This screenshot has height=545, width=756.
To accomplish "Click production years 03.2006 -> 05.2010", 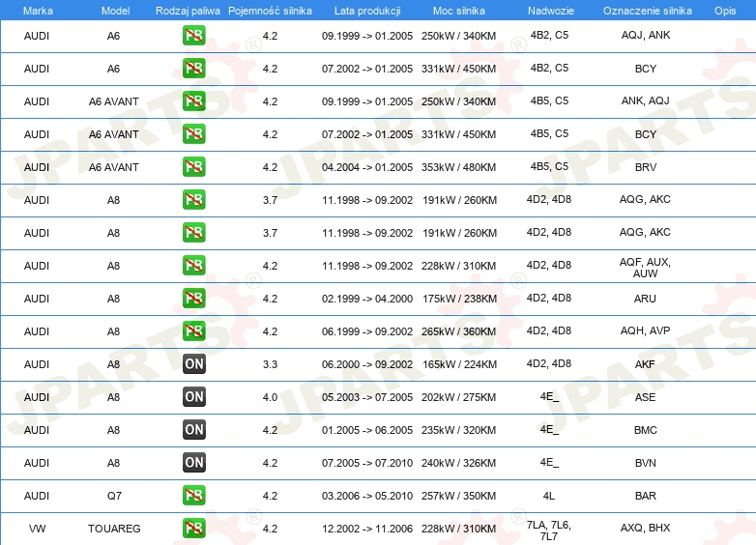I will point(367,496).
